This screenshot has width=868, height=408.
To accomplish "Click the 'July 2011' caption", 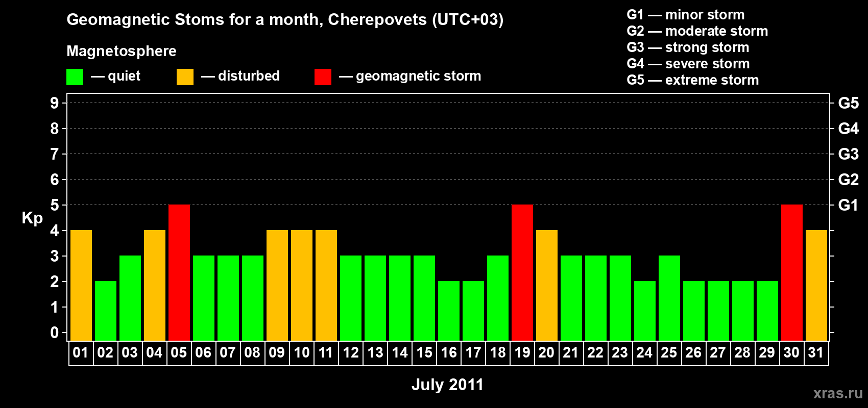I will (447, 385).
